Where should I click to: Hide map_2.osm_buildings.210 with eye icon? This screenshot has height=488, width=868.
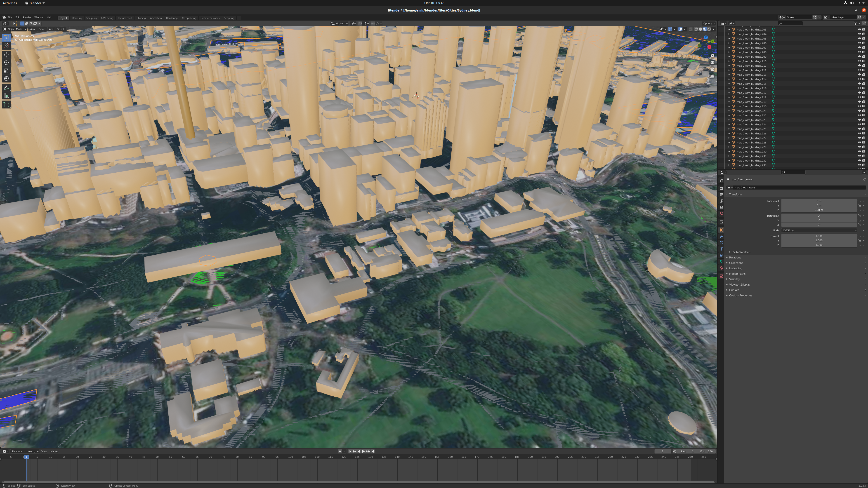tap(859, 61)
